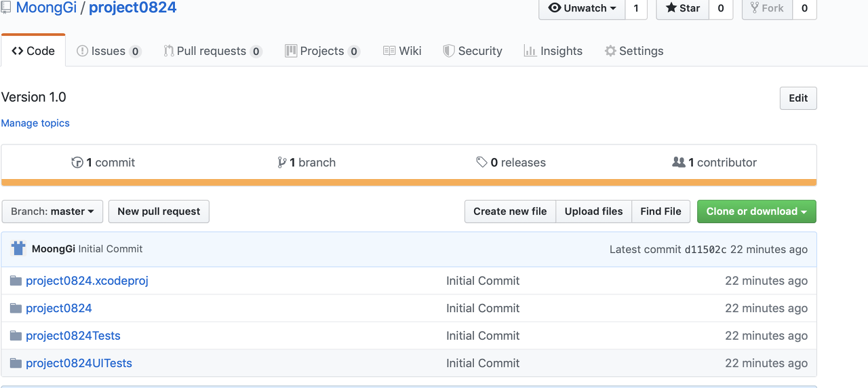Open the Security tab
Image resolution: width=868 pixels, height=388 pixels.
pos(472,51)
